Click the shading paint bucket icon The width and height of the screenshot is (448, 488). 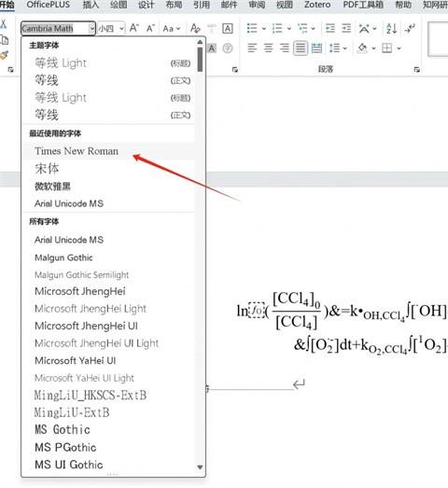362,48
